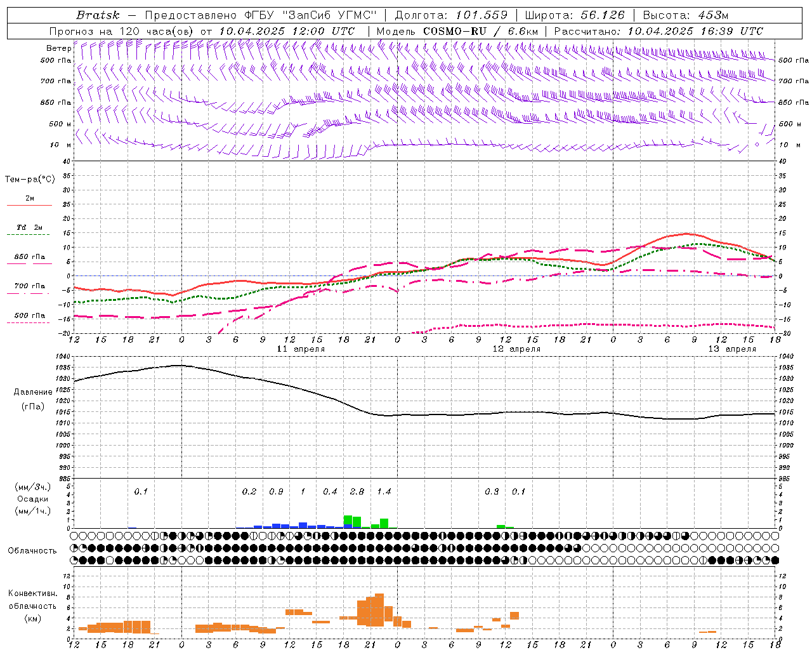
Task: Select the (гПа) unit under Давление
Action: [33, 407]
